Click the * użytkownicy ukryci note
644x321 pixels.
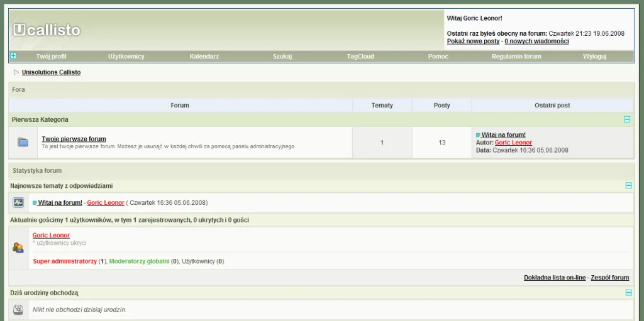[60, 243]
